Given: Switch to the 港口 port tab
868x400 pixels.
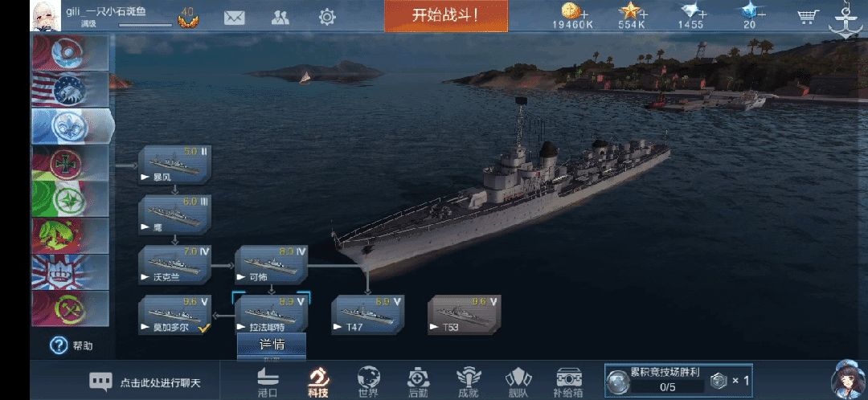Looking at the screenshot, I should [x=268, y=382].
